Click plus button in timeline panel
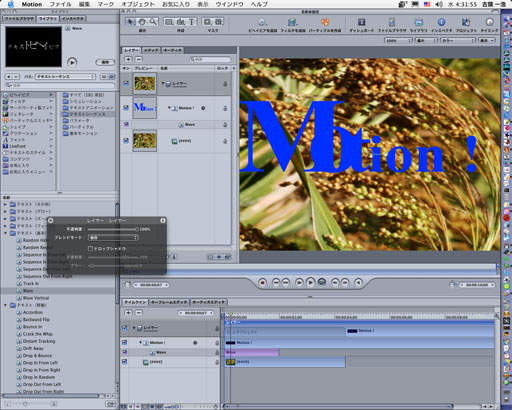Viewport: 512px width, 410px height. point(128,313)
